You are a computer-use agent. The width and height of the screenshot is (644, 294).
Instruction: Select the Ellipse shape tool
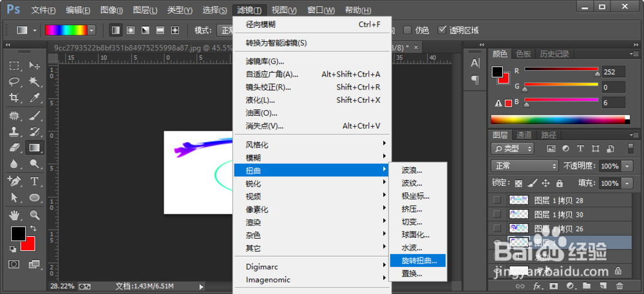35,198
